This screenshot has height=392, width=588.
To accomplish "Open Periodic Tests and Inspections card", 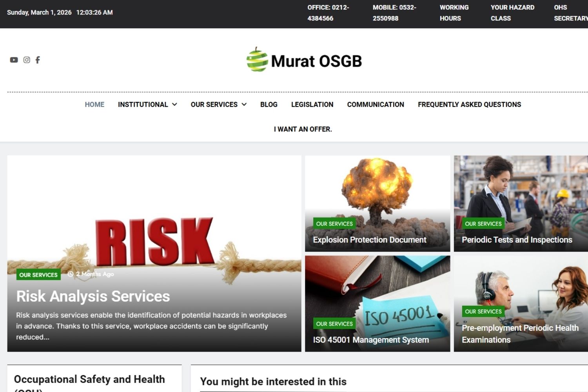I will [517, 240].
